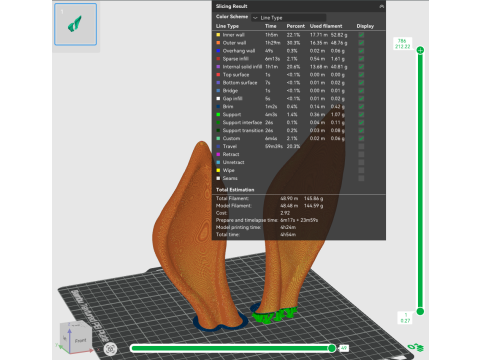Open the Color Scheme Line Type dropdown
Viewport: 480px width, 360px height.
tap(289, 18)
